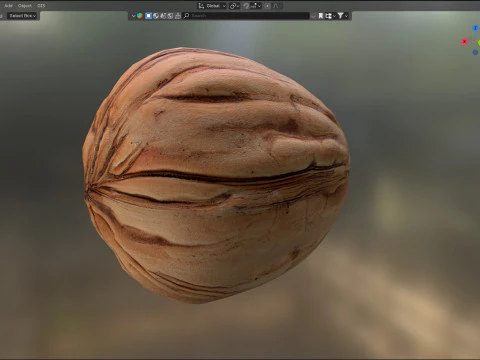The height and width of the screenshot is (360, 480).
Task: Click the fourth filter icon after the globe
Action: click(163, 16)
